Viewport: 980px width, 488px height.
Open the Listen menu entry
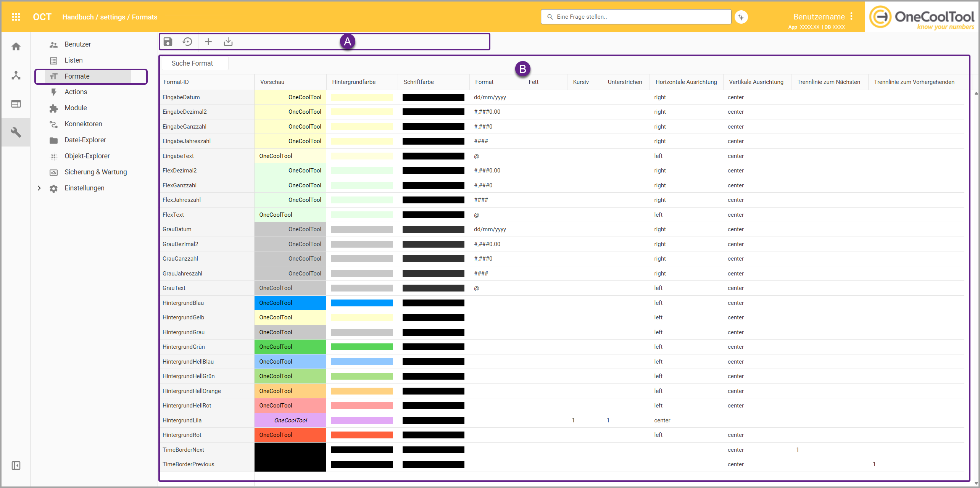pos(74,60)
